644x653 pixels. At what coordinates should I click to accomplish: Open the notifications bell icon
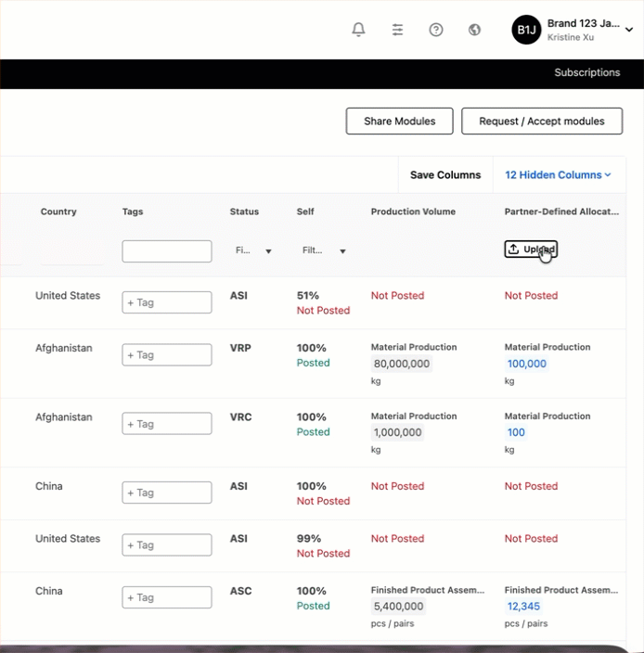[358, 30]
